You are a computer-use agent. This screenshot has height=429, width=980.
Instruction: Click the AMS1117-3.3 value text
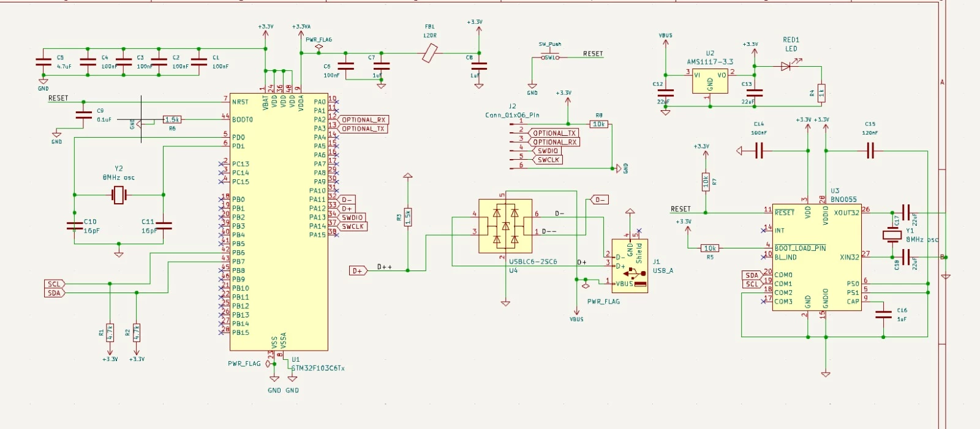[710, 62]
